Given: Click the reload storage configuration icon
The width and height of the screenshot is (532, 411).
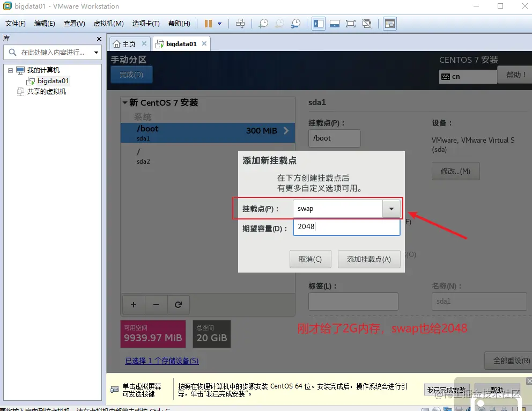Looking at the screenshot, I should pos(178,305).
